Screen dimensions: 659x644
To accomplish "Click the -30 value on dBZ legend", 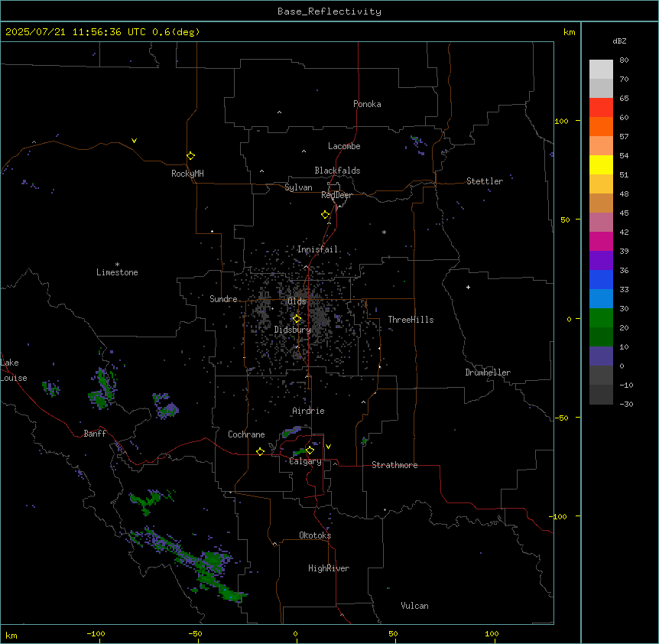I will coord(626,404).
